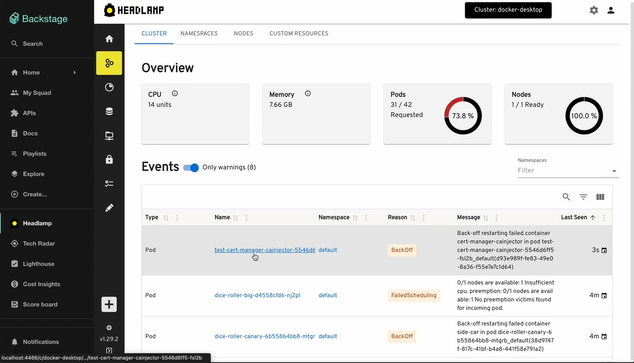Open the storage database icon

[x=109, y=112]
